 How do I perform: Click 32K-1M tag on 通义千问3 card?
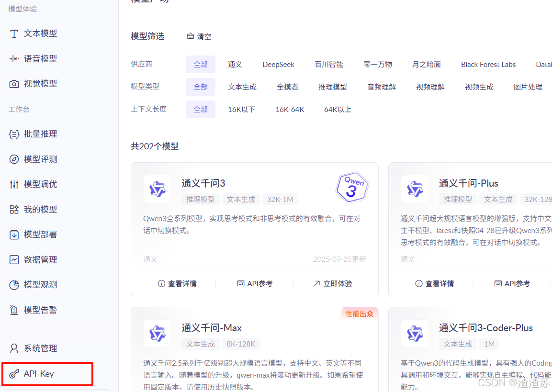coord(280,200)
